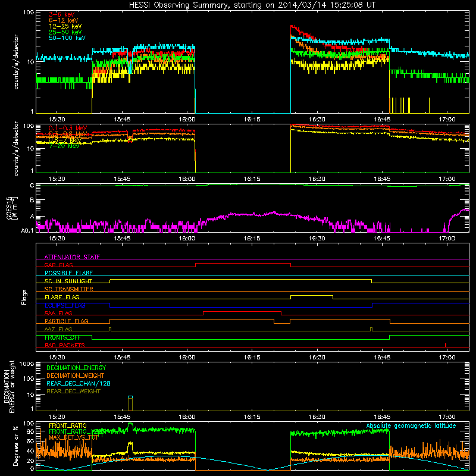Select the yellow 12-25 keV legend label
This screenshot has width=476, height=476.
(x=65, y=26)
